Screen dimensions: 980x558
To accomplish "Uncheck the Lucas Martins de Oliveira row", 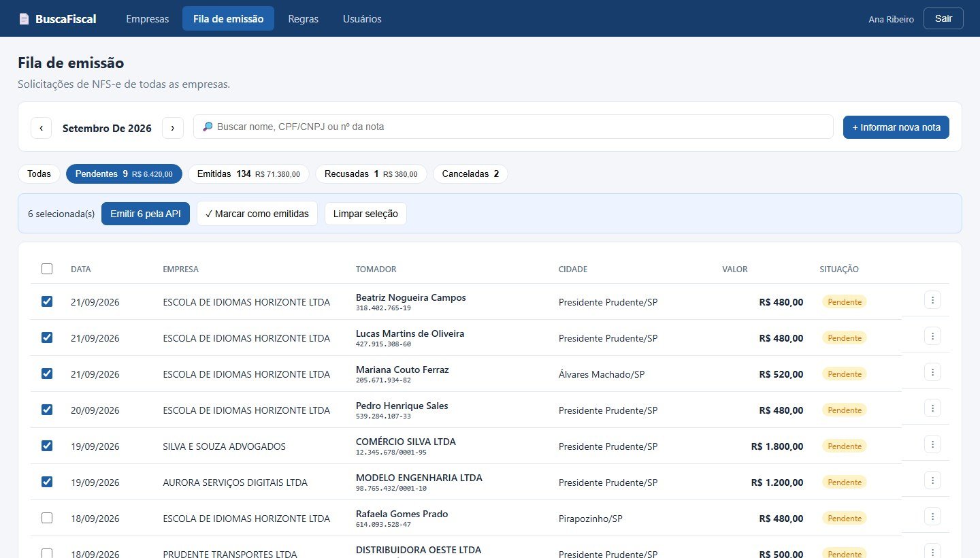I will click(x=47, y=338).
